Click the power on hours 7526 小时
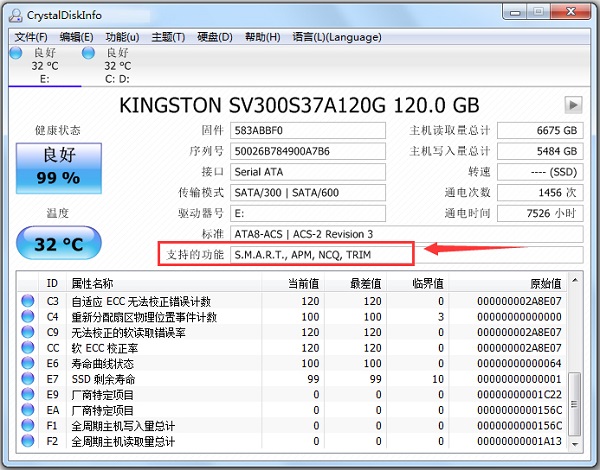Screen dimensions: 600x470 (x=540, y=213)
